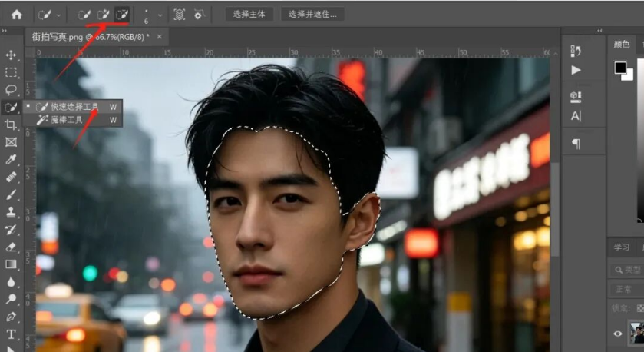Choose 魔棒工具 from the flyout
The image size is (644, 352).
(73, 120)
